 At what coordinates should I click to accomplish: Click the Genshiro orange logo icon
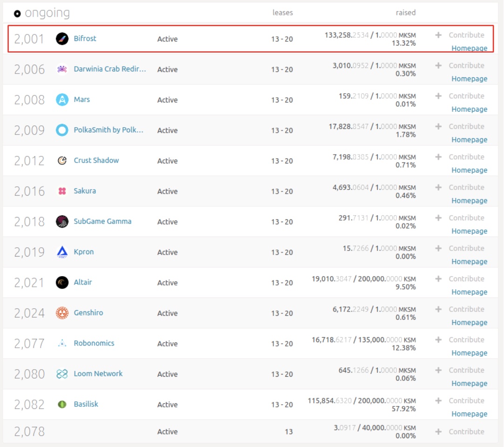coord(62,313)
